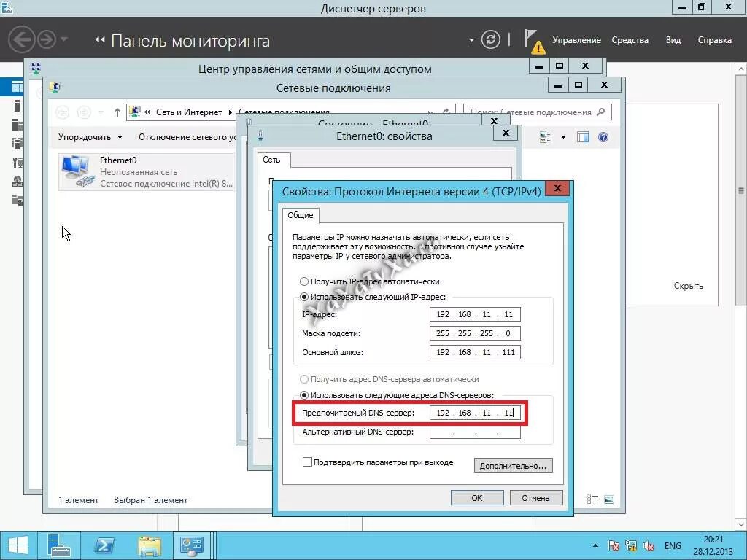Click Отключение сетевого устройства toolbar command
Image resolution: width=747 pixels, height=560 pixels.
tap(187, 137)
